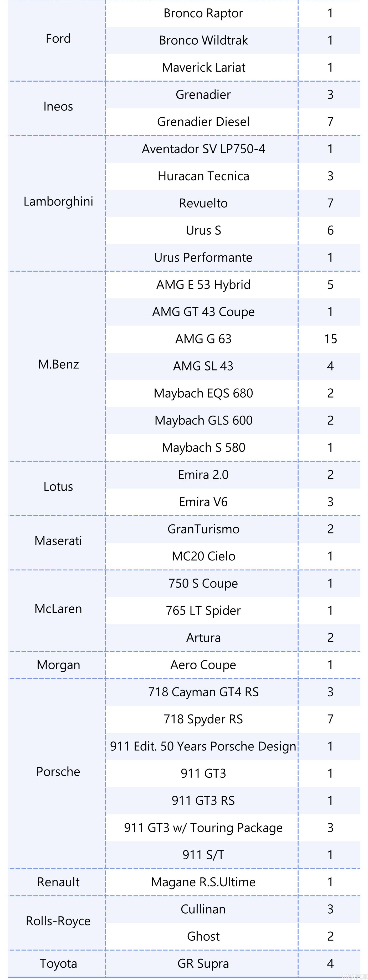Select the Revuelto model cell
Screen dimensions: 368x980
click(x=203, y=203)
